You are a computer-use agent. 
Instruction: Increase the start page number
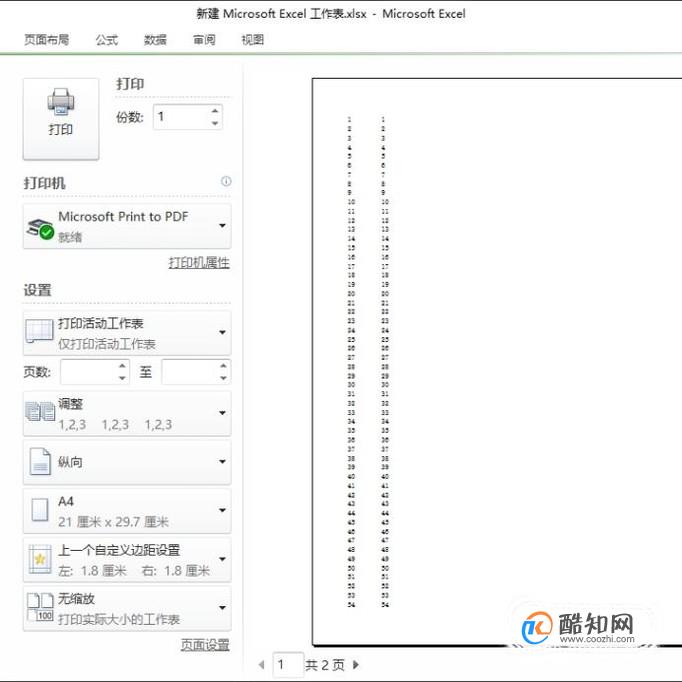123,366
